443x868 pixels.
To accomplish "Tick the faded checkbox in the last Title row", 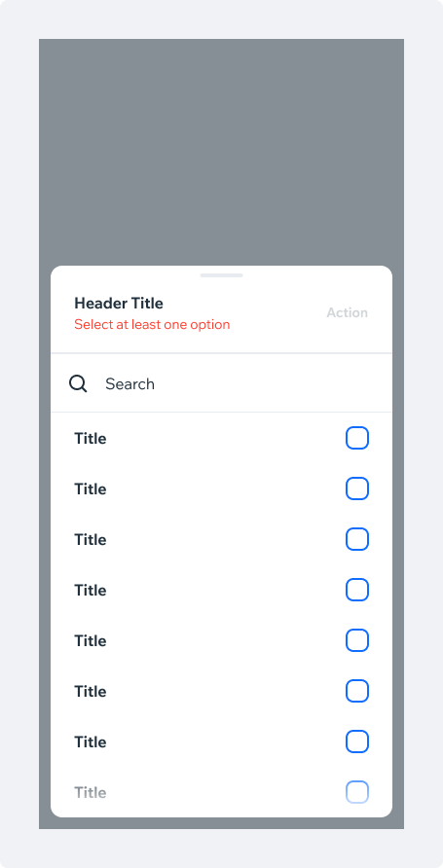I will (357, 792).
